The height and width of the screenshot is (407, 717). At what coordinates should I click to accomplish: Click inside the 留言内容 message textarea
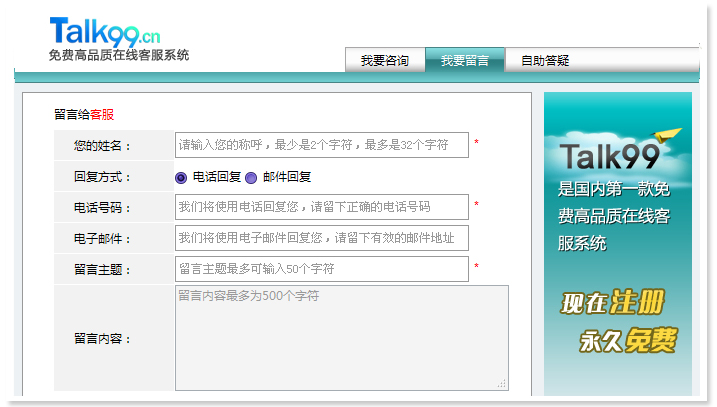tap(342, 338)
